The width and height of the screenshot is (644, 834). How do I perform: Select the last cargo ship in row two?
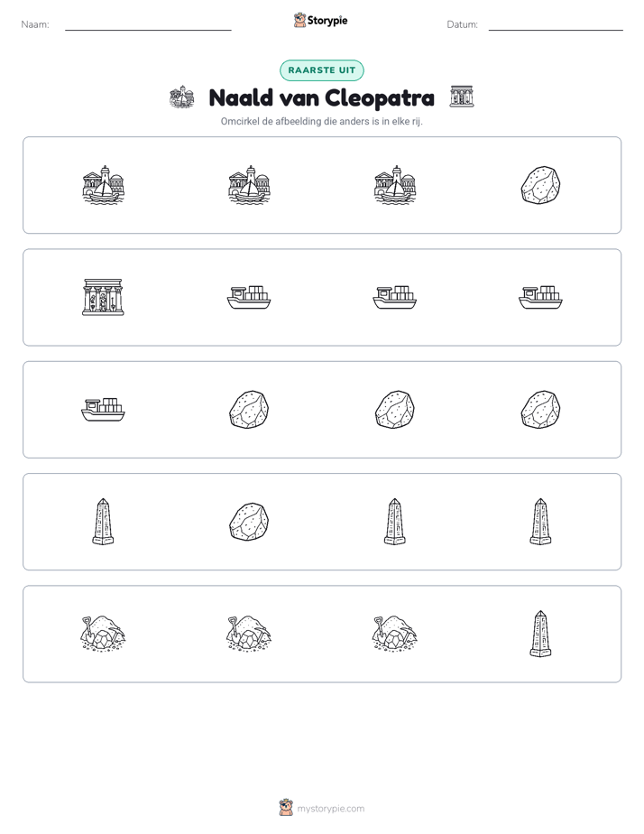point(540,297)
